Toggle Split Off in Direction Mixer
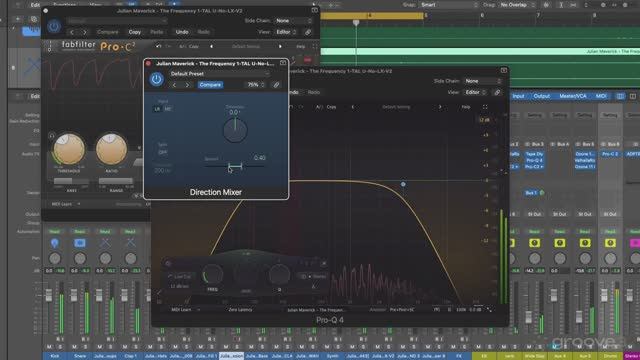Image resolution: width=640 pixels, height=360 pixels. coord(162,152)
